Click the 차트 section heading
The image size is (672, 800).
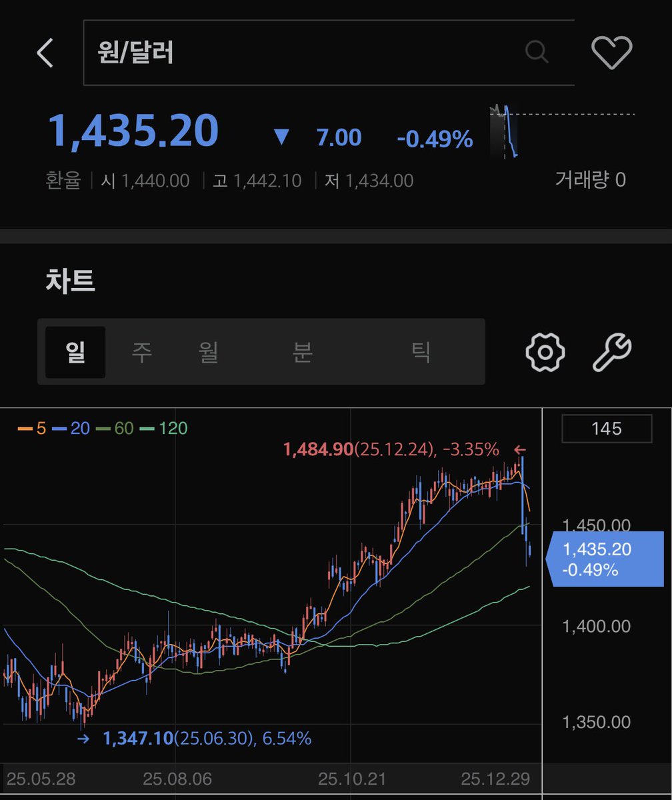[x=71, y=281]
